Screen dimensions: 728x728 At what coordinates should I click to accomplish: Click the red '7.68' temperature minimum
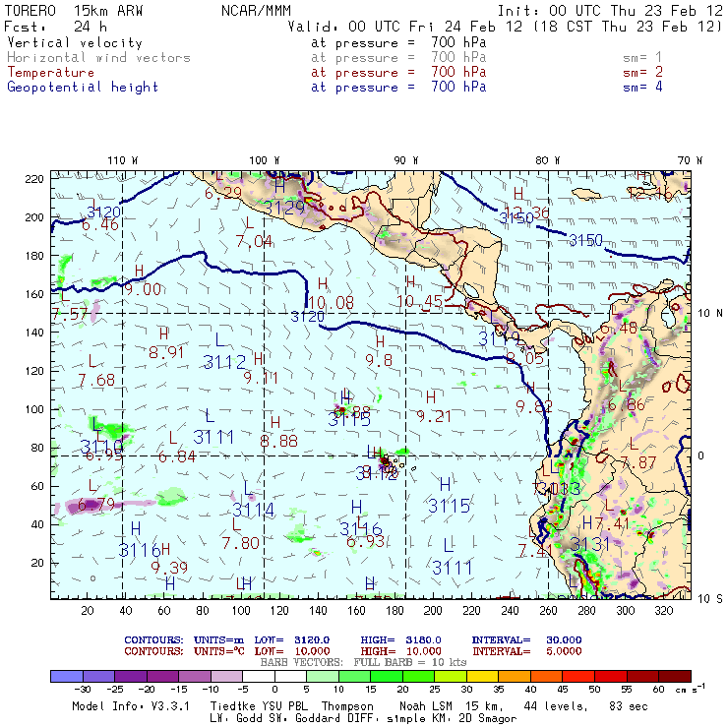(x=96, y=381)
